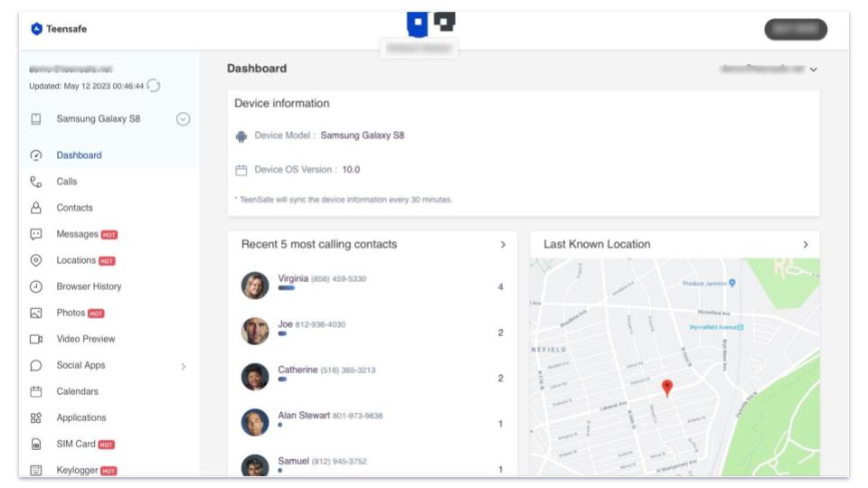Open Browser History in sidebar
The height and width of the screenshot is (488, 868).
(89, 286)
